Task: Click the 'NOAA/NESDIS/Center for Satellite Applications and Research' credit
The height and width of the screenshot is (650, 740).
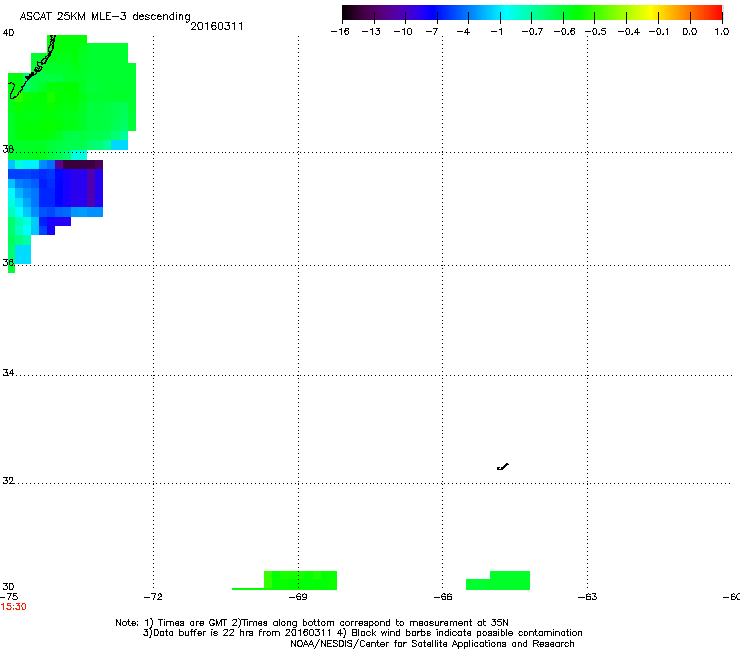Action: pyautogui.click(x=432, y=644)
